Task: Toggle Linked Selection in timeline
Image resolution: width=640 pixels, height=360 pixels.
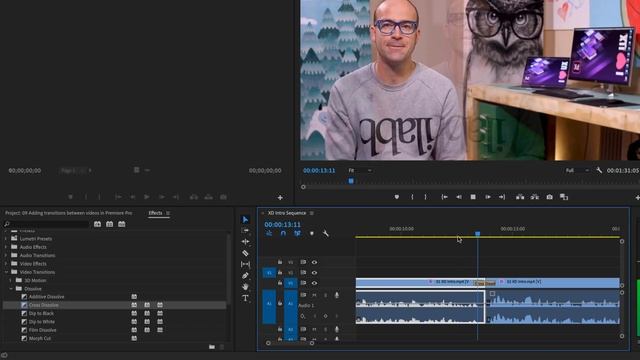Action: 297,233
